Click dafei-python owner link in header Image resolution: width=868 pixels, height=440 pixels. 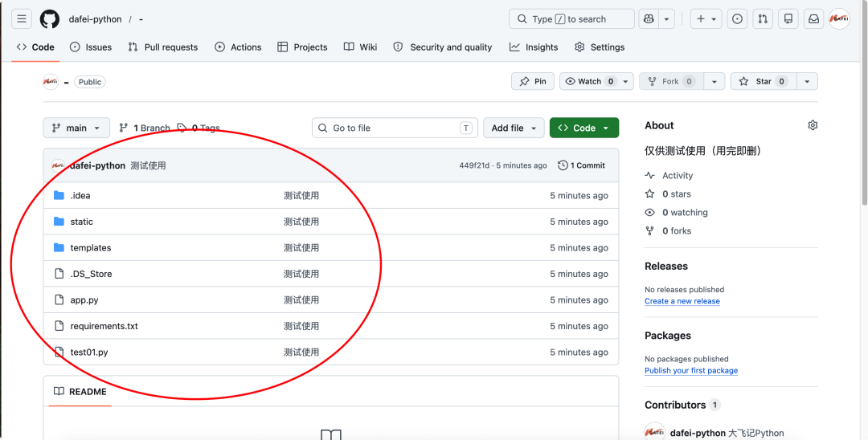(x=95, y=19)
